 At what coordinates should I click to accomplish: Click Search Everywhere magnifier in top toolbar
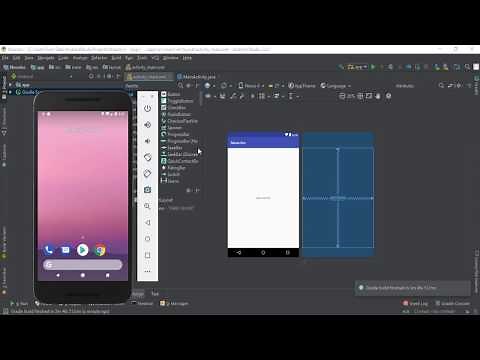(467, 67)
